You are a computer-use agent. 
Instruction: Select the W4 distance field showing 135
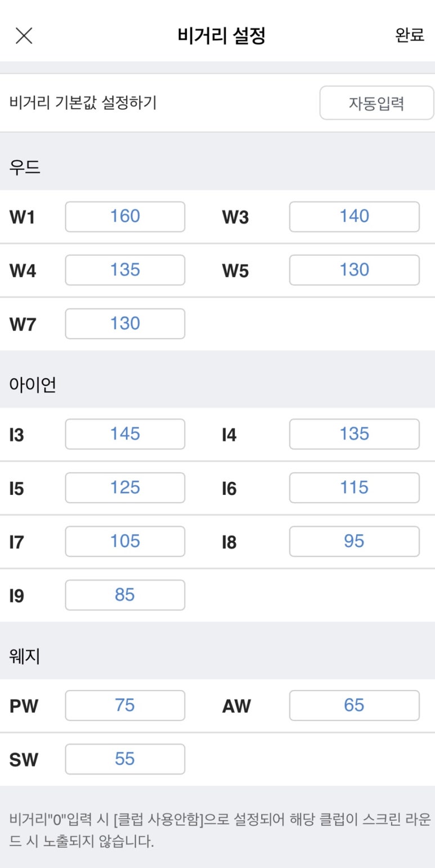click(x=125, y=270)
